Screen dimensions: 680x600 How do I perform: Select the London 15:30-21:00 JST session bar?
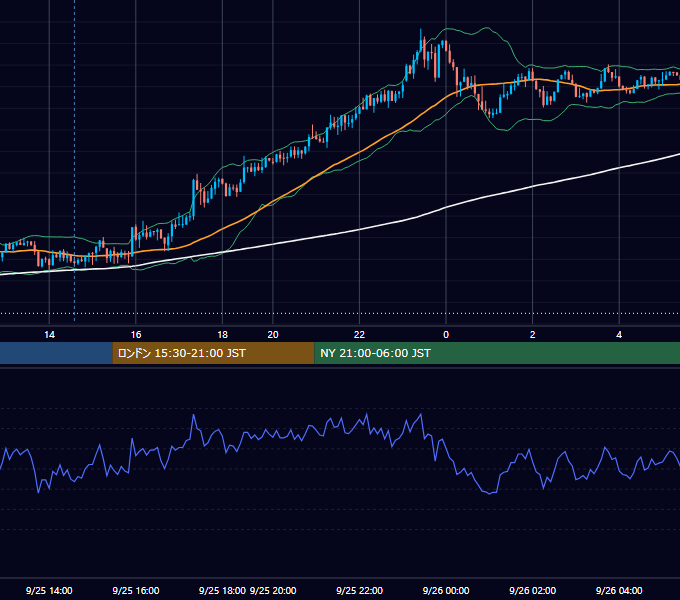point(213,353)
